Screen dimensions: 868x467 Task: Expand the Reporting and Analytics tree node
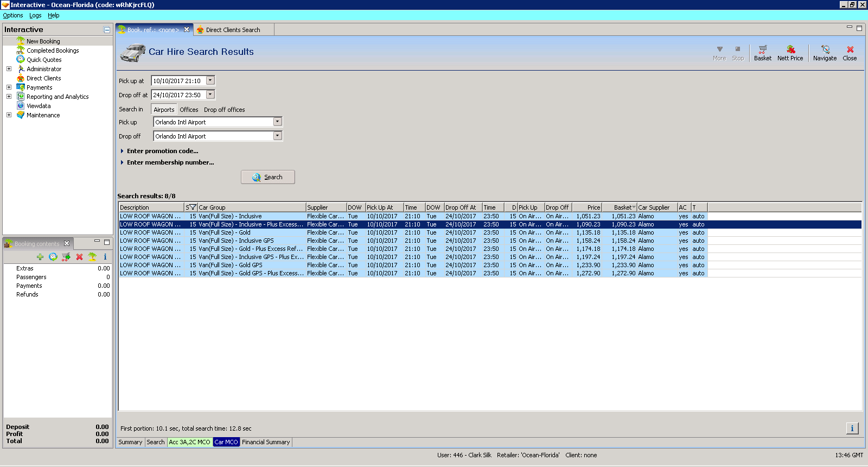click(x=9, y=97)
